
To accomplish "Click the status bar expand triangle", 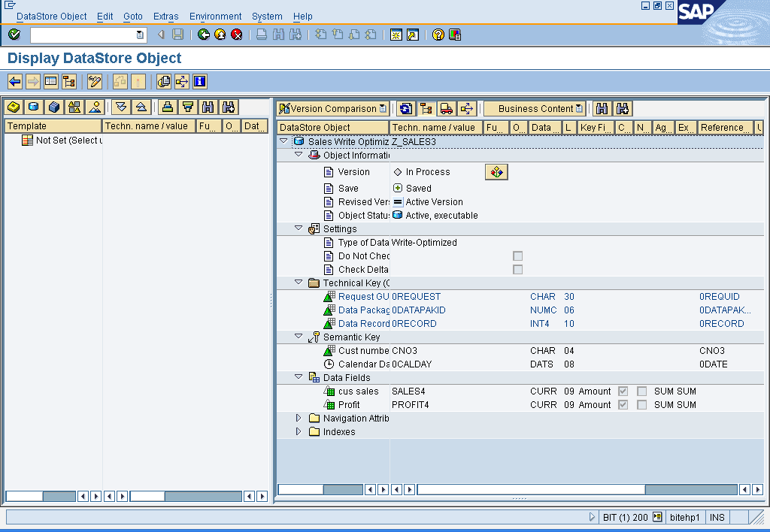I will [x=592, y=517].
